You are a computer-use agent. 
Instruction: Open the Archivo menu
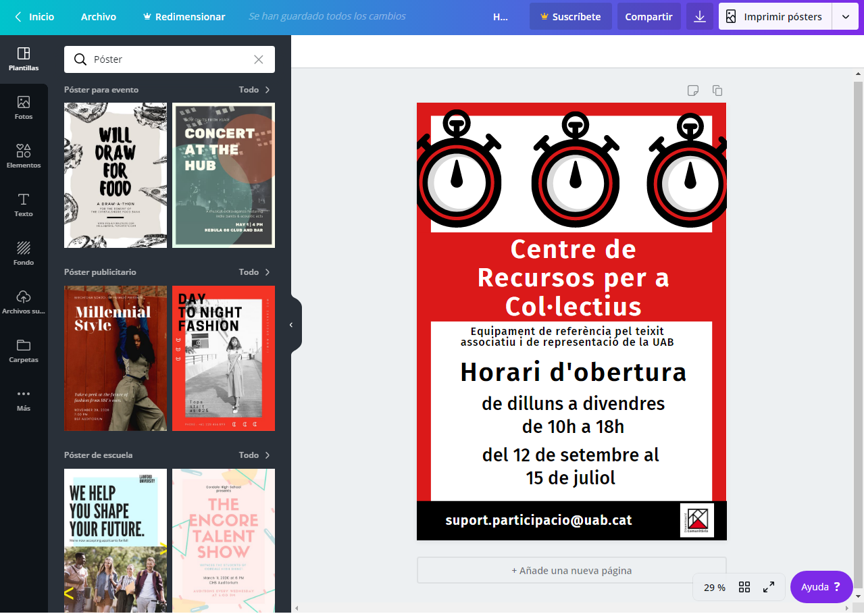tap(99, 17)
